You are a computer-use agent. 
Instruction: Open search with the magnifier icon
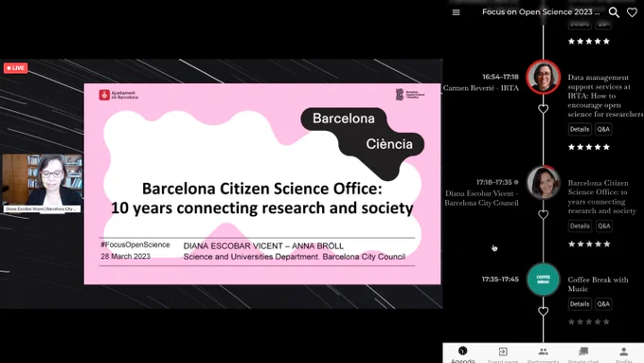click(x=614, y=12)
